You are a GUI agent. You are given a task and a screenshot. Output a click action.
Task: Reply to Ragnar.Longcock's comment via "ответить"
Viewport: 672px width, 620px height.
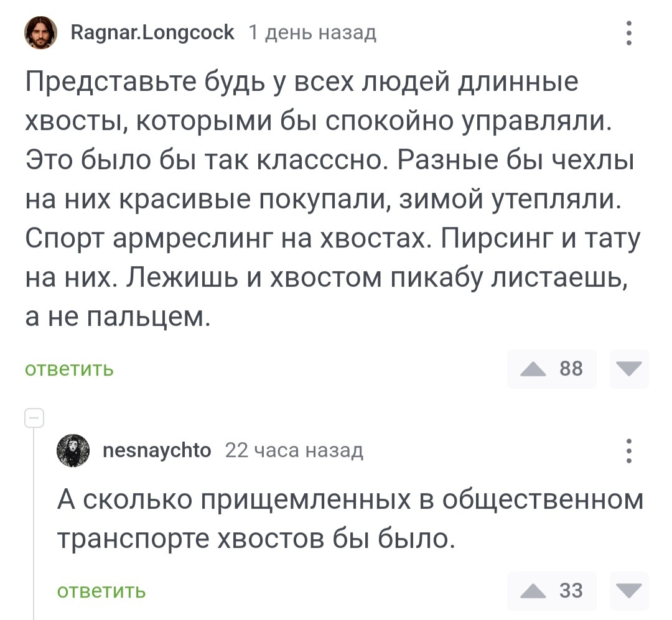tap(69, 369)
